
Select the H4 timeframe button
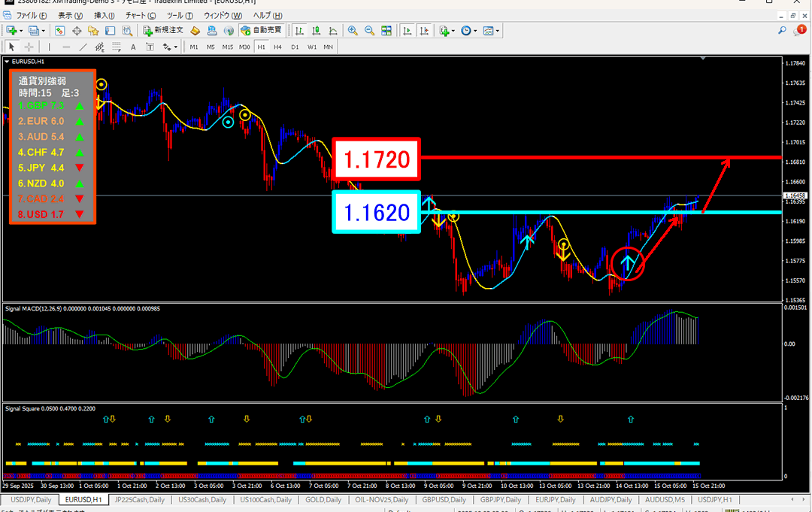click(x=277, y=47)
